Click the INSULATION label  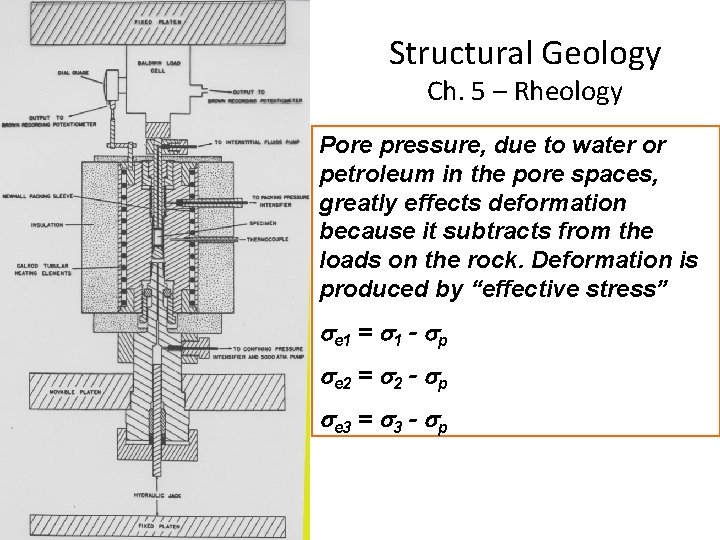(47, 225)
